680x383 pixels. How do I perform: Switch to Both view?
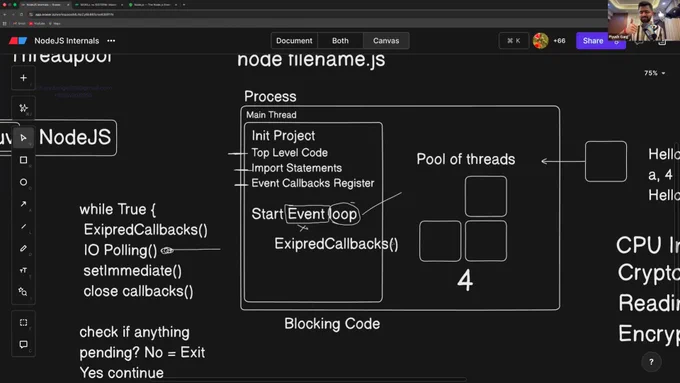point(340,41)
